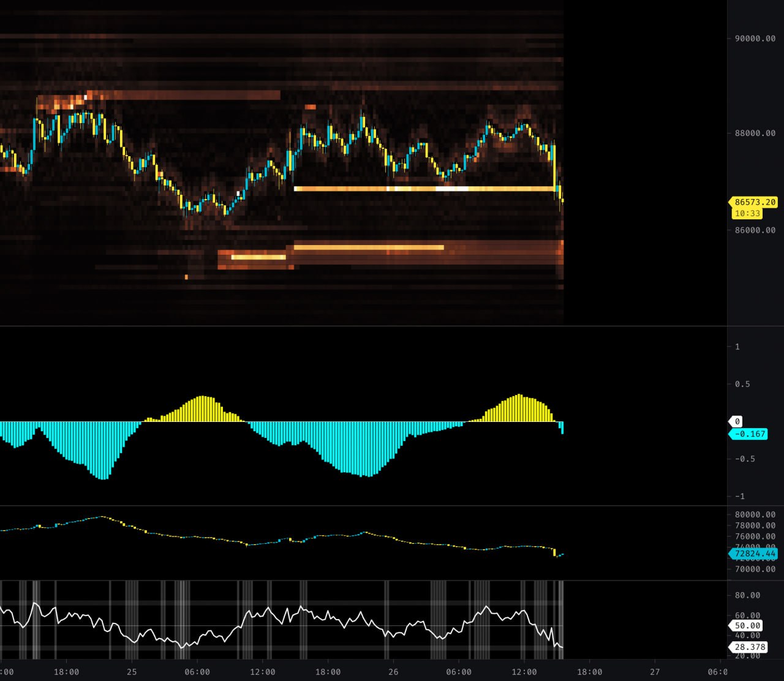Viewport: 784px width, 681px height.
Task: Click date label 26 on the time axis
Action: click(x=393, y=672)
